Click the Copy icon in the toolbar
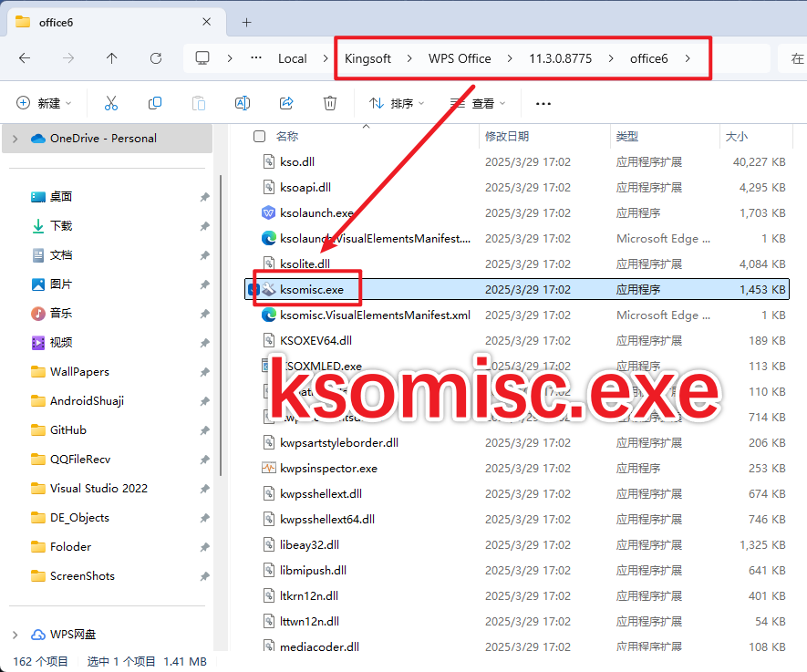Screen dimensions: 807x672 click(155, 103)
